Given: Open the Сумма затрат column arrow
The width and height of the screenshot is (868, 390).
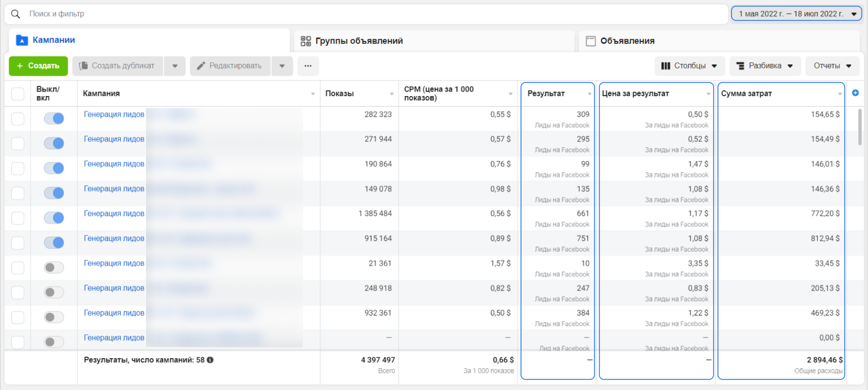Looking at the screenshot, I should [840, 94].
